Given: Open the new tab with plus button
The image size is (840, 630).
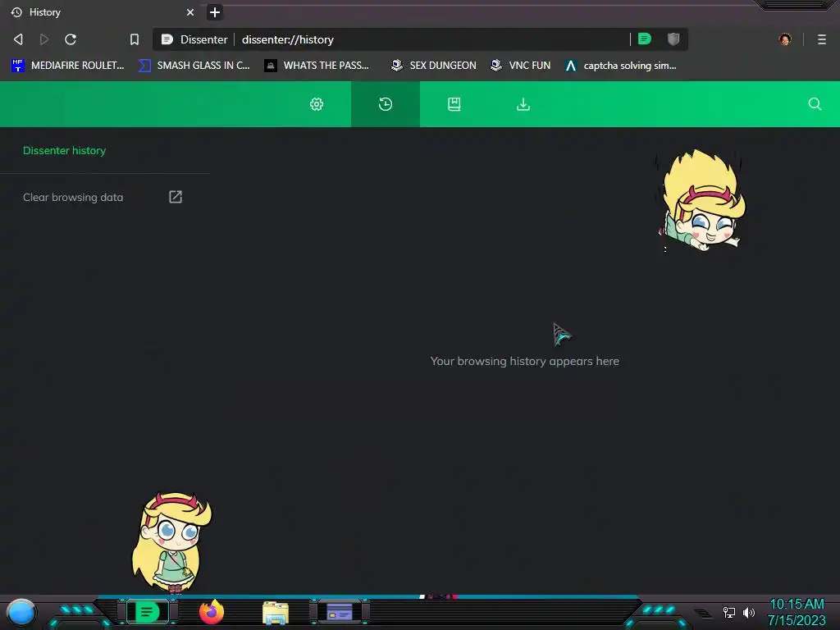Looking at the screenshot, I should pyautogui.click(x=215, y=11).
